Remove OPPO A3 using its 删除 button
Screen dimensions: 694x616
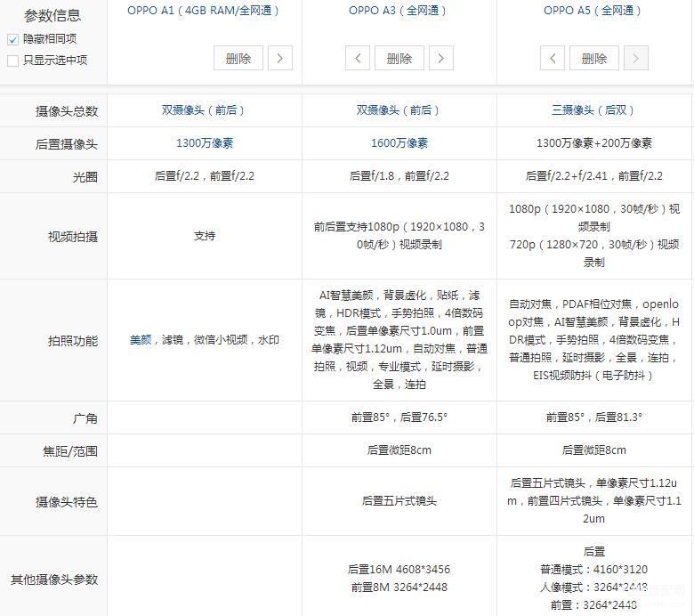click(399, 59)
